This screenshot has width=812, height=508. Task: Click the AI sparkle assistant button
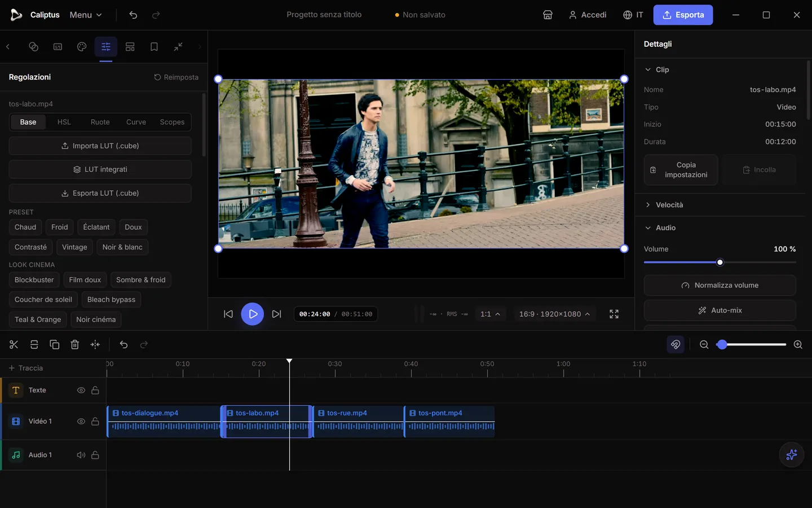coord(792,454)
